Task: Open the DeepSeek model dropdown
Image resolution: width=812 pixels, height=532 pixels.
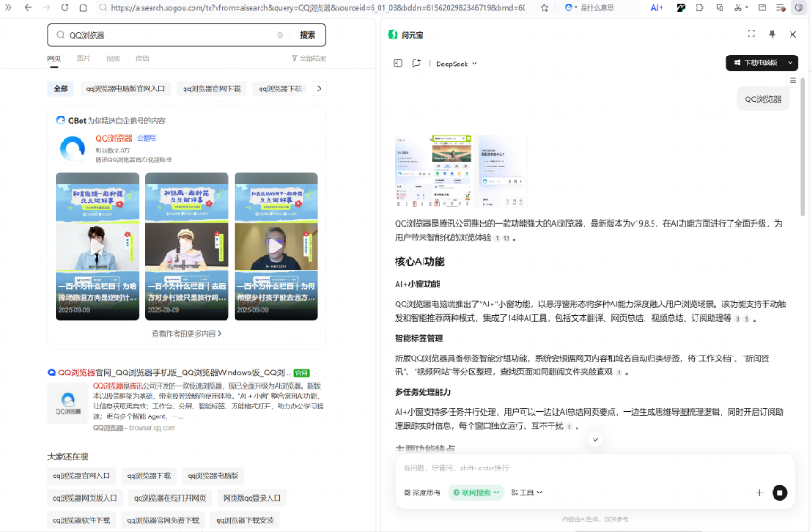Action: [456, 64]
